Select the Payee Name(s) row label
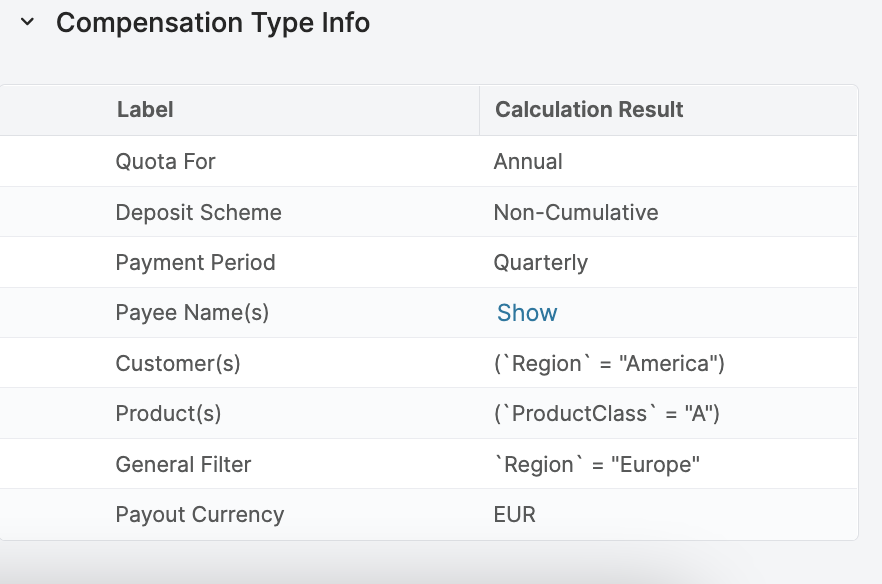 point(192,313)
